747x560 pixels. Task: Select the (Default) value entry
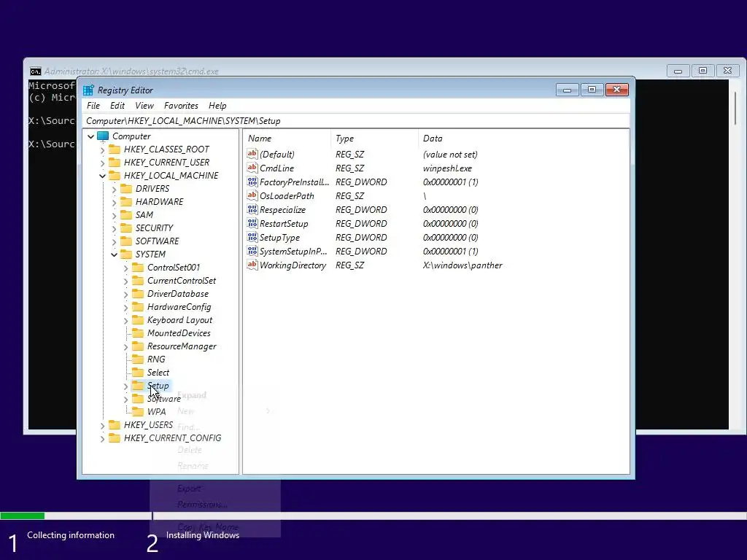tap(276, 155)
